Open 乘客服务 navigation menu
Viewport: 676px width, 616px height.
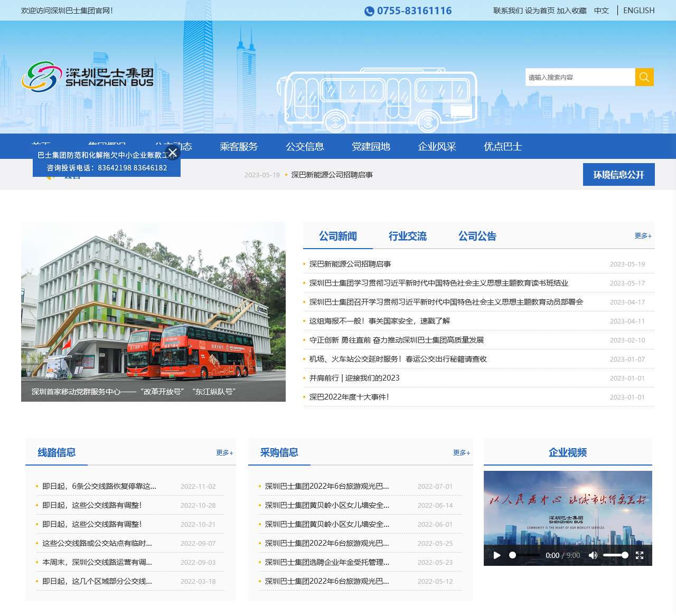239,146
